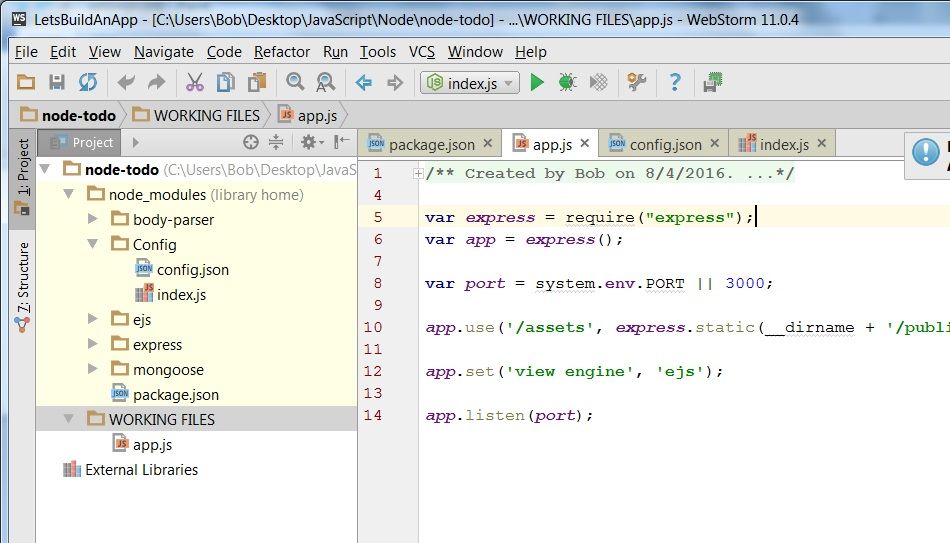Close the package.json tab
This screenshot has width=950, height=543.
[x=488, y=144]
